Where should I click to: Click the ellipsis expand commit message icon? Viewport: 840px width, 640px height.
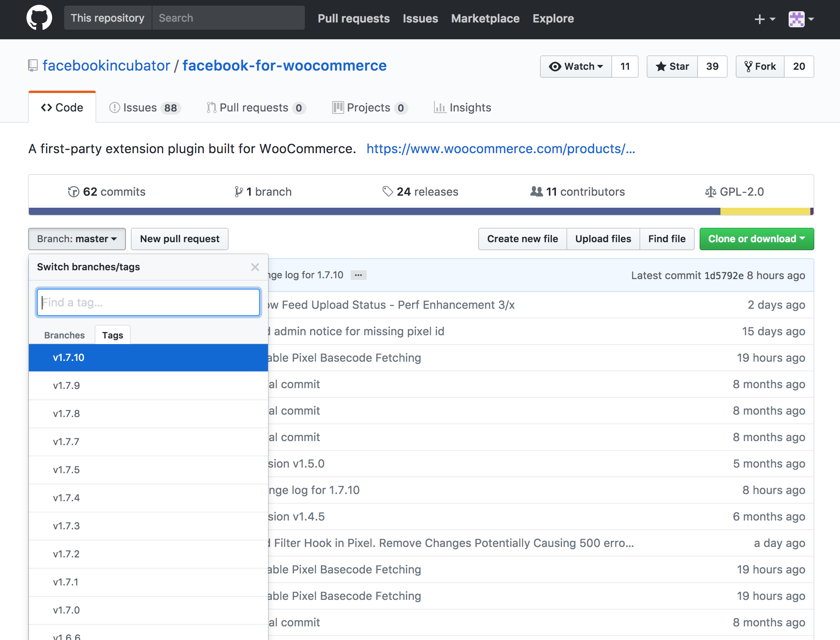tap(358, 275)
